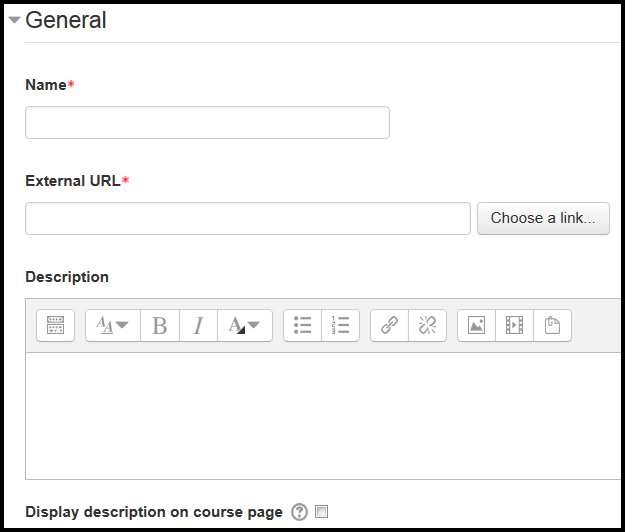Viewport: 625px width, 532px height.
Task: Open the insert media icon
Action: pyautogui.click(x=514, y=325)
